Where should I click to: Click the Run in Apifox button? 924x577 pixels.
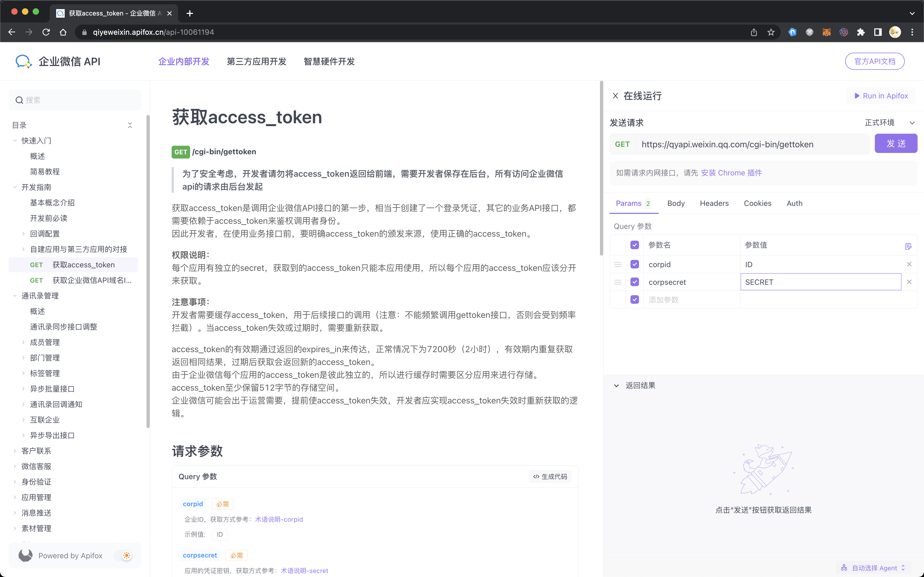tap(881, 96)
